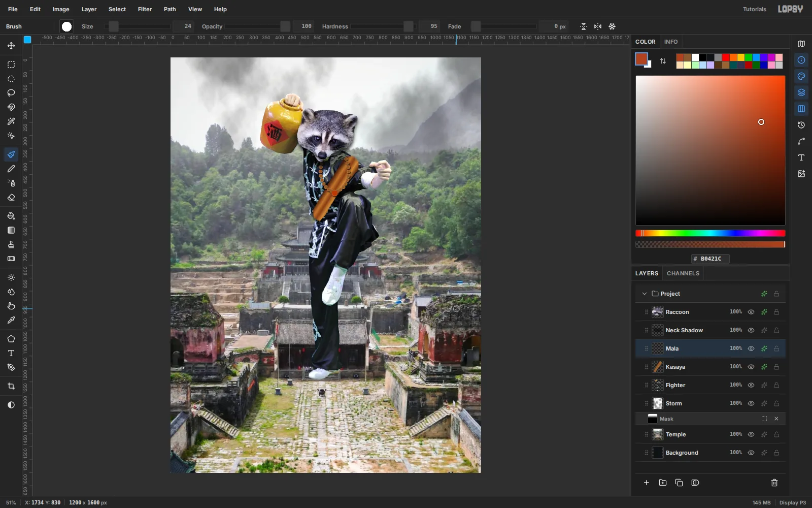Click the Storm layer thumbnail
The height and width of the screenshot is (508, 812).
[658, 403]
